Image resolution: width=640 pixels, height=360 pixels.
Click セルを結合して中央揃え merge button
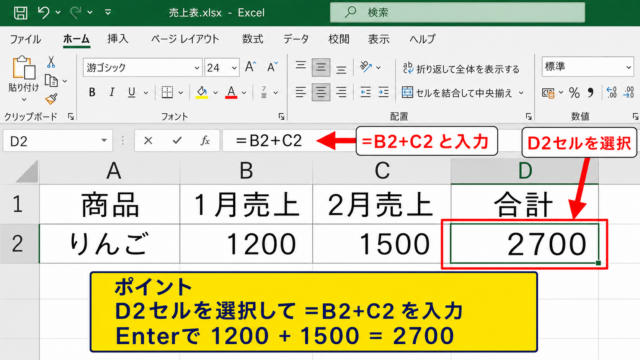coord(458,93)
